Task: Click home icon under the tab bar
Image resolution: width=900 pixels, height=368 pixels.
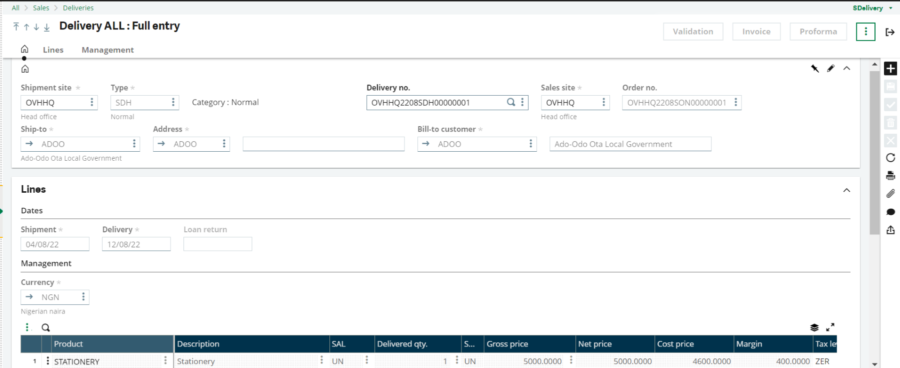Action: point(25,69)
